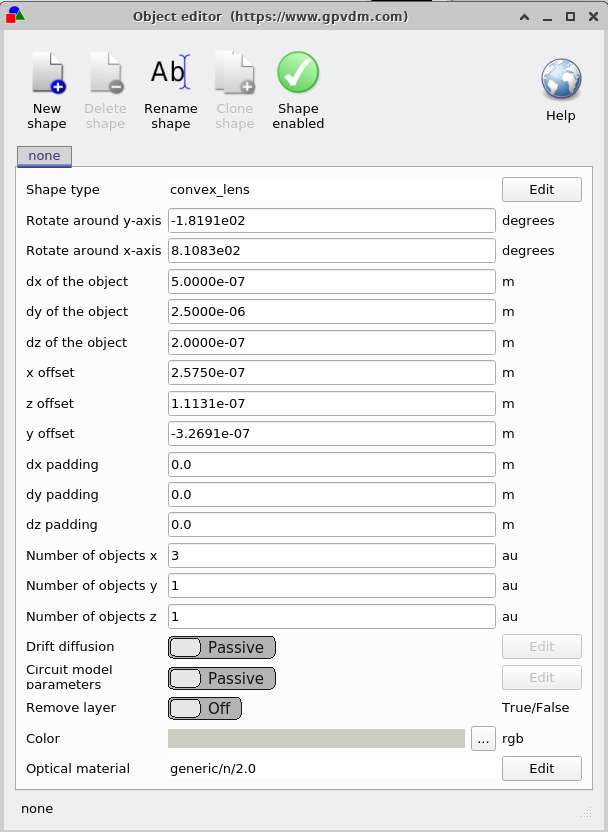
Task: Focus the Number of objects x field
Action: coord(332,556)
